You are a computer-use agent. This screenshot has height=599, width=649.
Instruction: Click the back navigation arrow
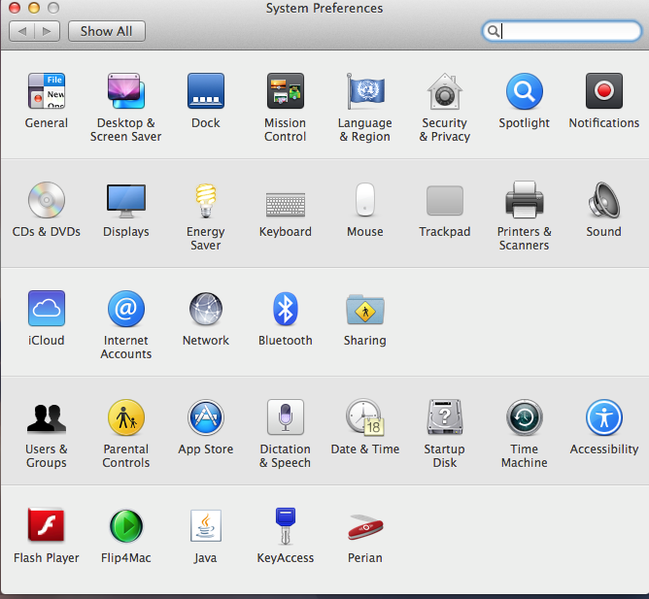(22, 31)
